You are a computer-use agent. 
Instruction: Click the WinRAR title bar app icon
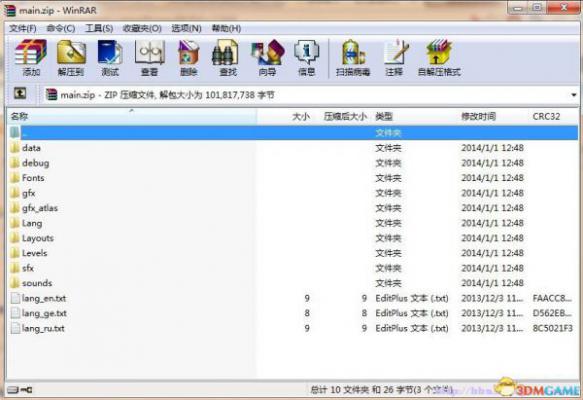10,10
